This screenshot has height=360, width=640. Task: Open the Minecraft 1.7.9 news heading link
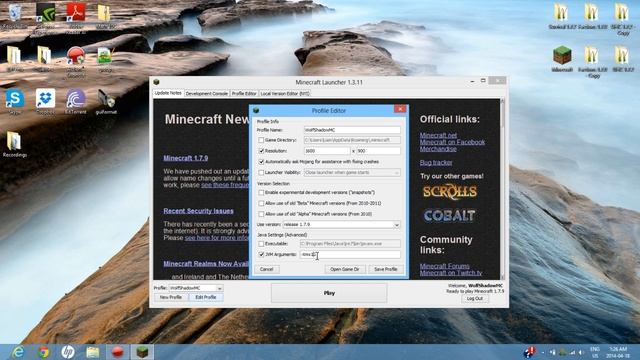186,158
